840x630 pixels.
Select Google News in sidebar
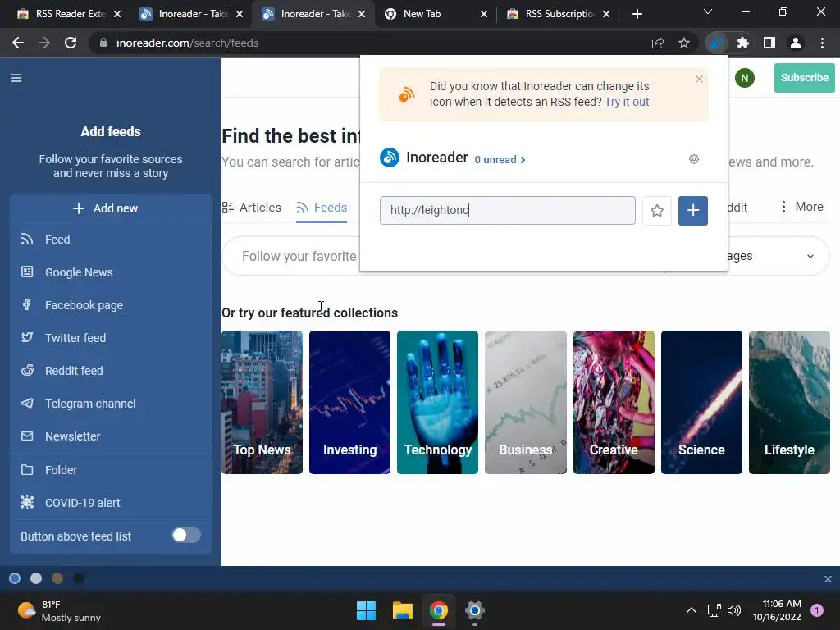tap(111, 272)
